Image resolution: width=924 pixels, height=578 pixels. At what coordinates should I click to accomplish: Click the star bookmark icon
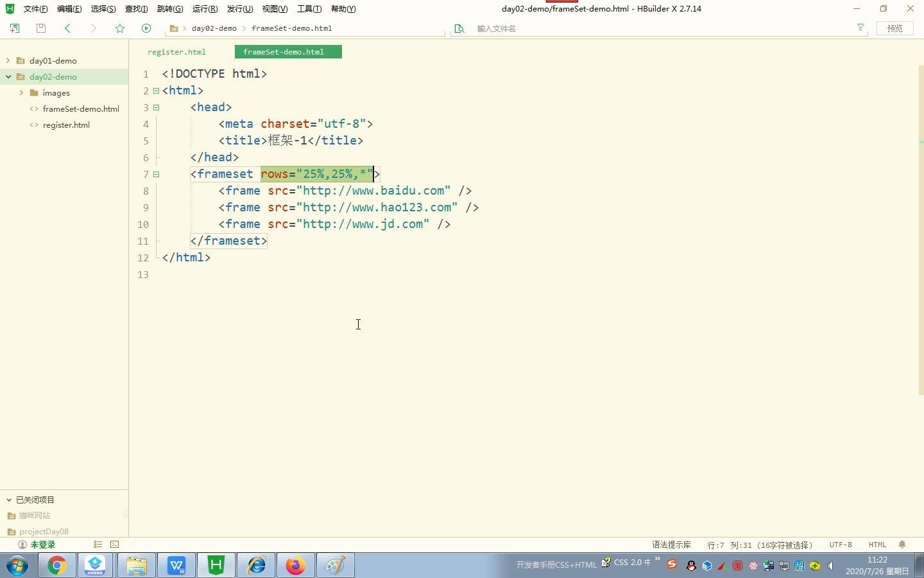coord(120,28)
